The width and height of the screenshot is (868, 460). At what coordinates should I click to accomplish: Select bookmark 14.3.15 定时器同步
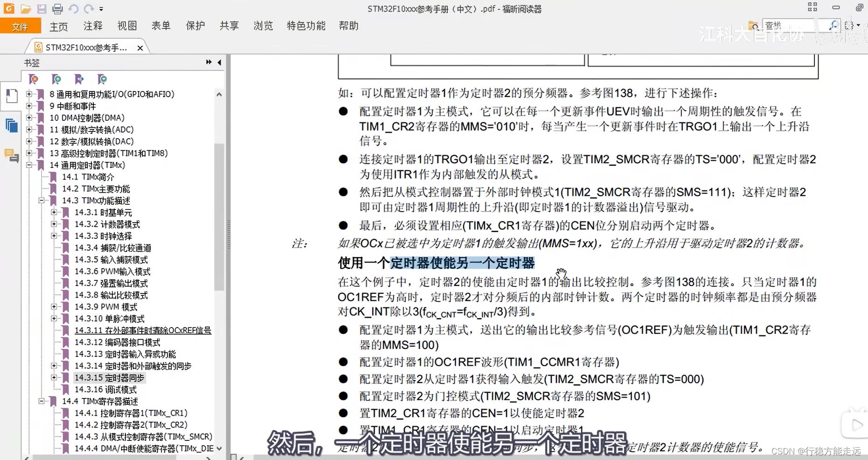pos(110,377)
